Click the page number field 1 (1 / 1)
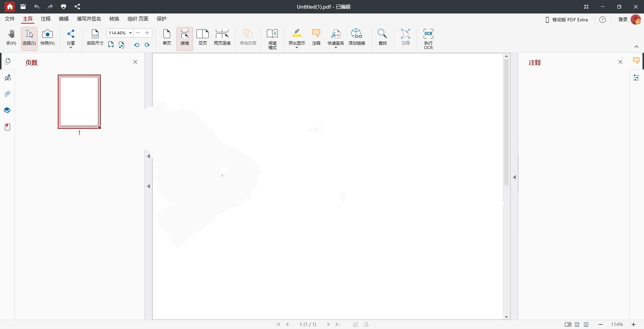Screen dimensions: 644x329 pos(308,325)
